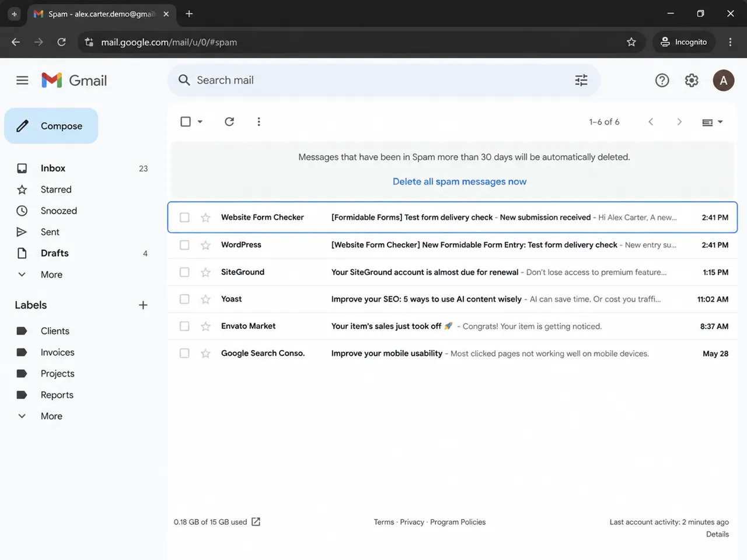View site information icon in address bar
The width and height of the screenshot is (747, 560).
(89, 42)
